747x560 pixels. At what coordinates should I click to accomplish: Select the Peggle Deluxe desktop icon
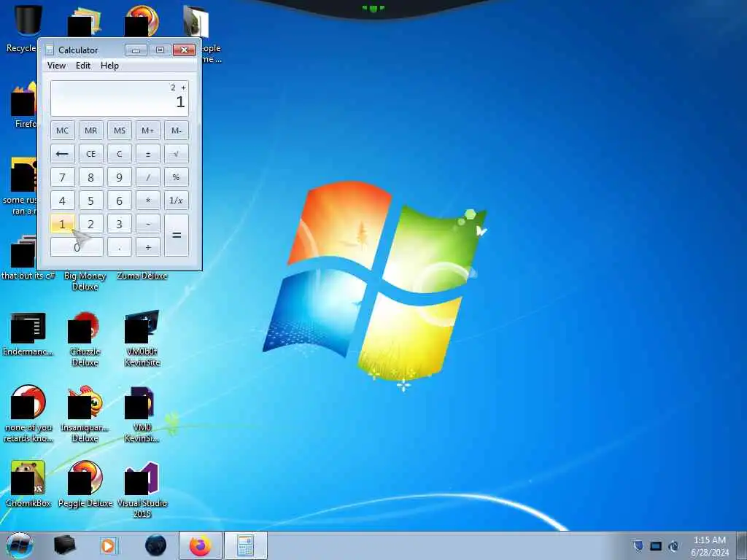coord(85,484)
